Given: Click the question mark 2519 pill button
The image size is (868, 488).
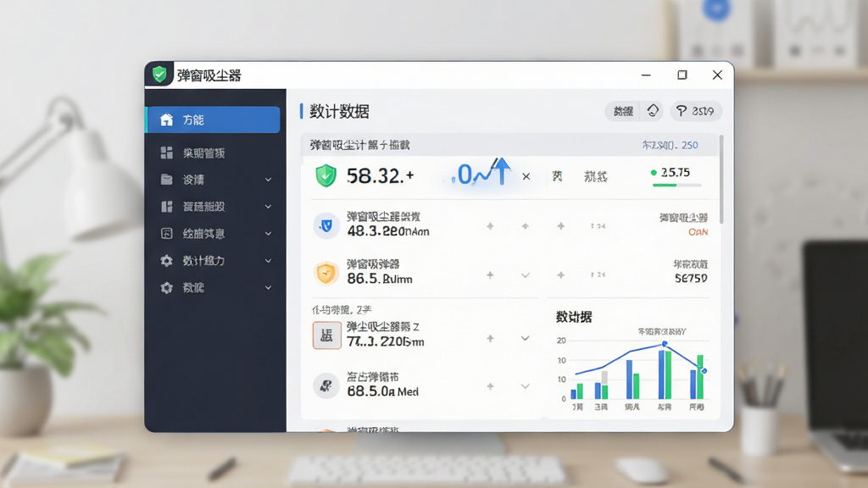Looking at the screenshot, I should (x=696, y=111).
